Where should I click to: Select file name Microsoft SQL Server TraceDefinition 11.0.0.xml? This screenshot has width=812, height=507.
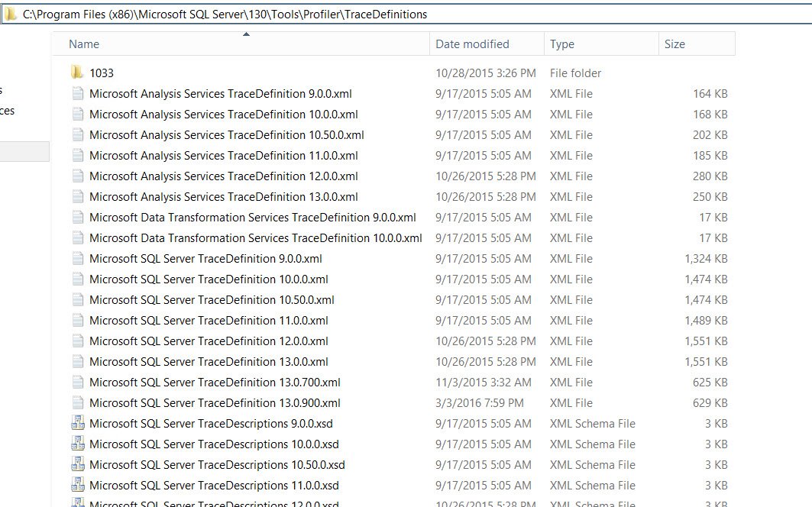[x=209, y=321]
